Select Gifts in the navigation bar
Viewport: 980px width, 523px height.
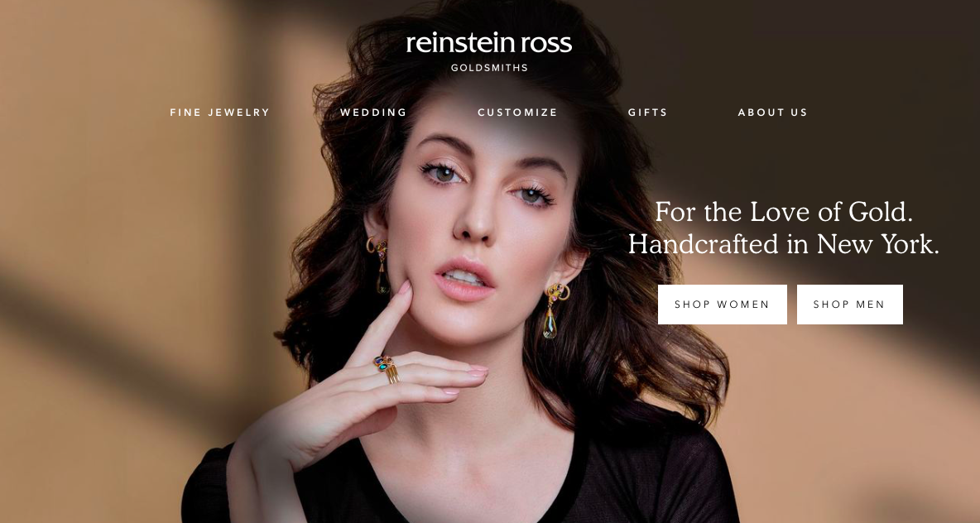pos(647,113)
